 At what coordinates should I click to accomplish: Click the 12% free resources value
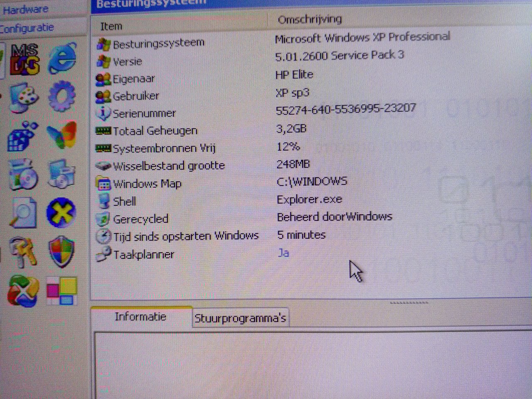click(x=288, y=146)
